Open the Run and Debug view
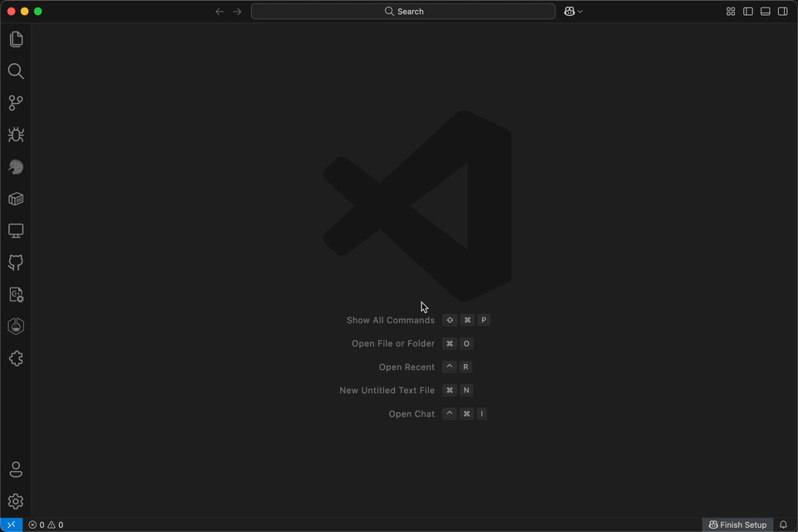 [15, 134]
